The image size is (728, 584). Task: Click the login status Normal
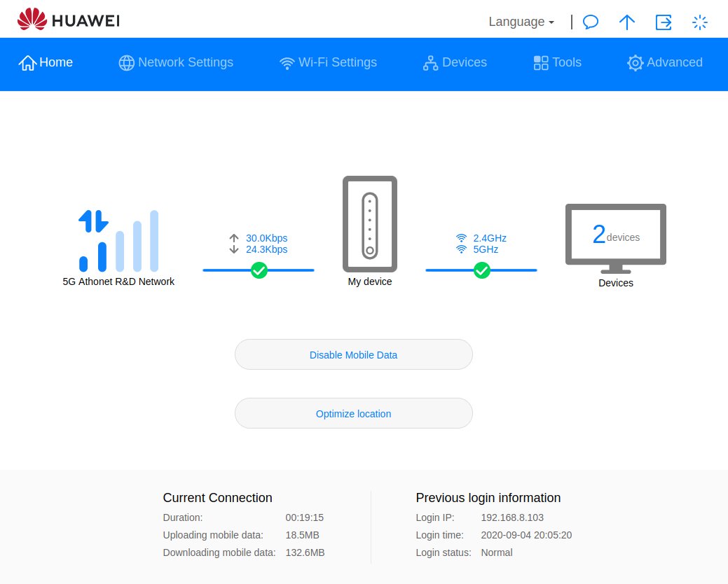[497, 553]
